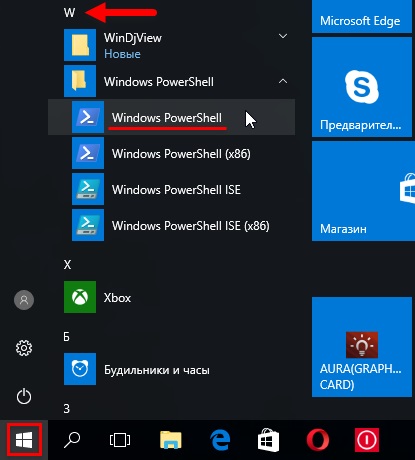Open taskbar search magnifier icon
The width and height of the screenshot is (415, 460).
(x=72, y=440)
